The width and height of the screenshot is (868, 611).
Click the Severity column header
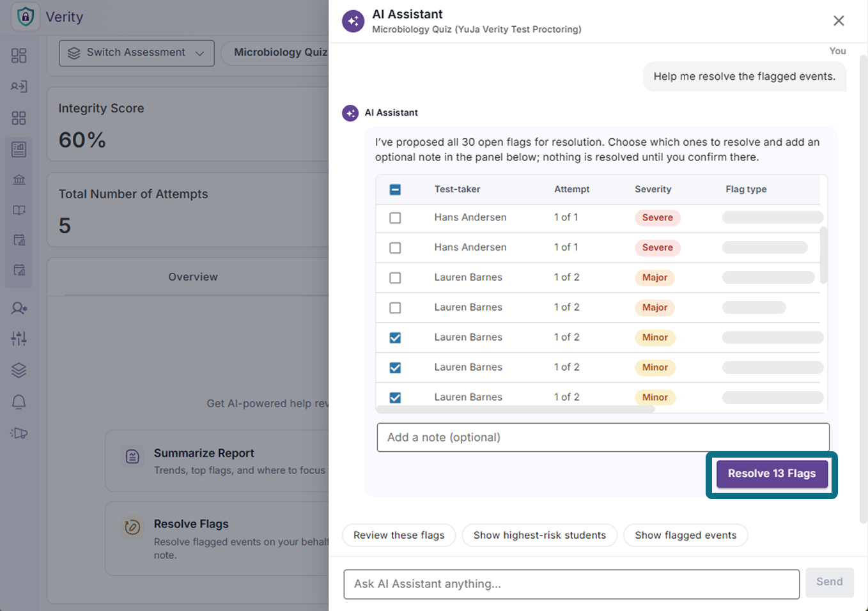point(653,190)
